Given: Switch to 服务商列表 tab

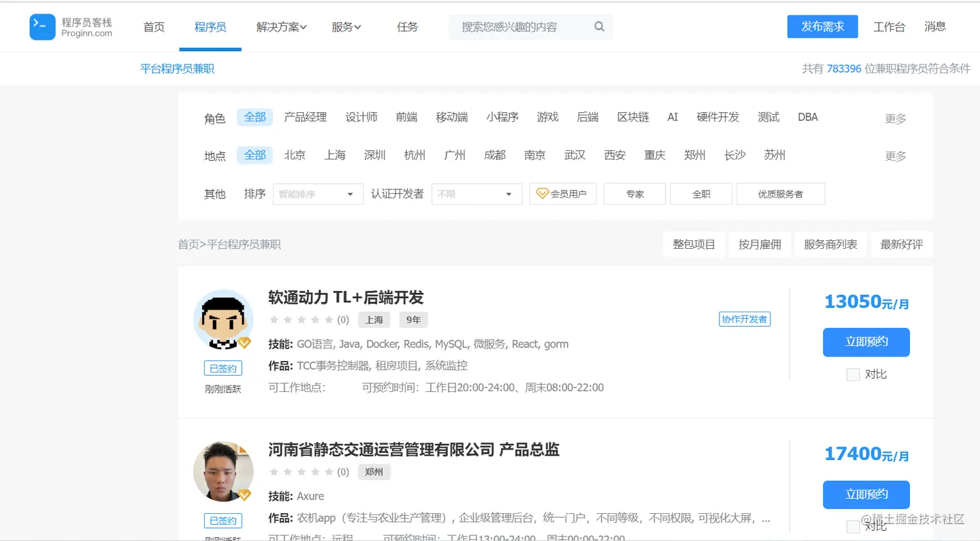Looking at the screenshot, I should point(830,244).
